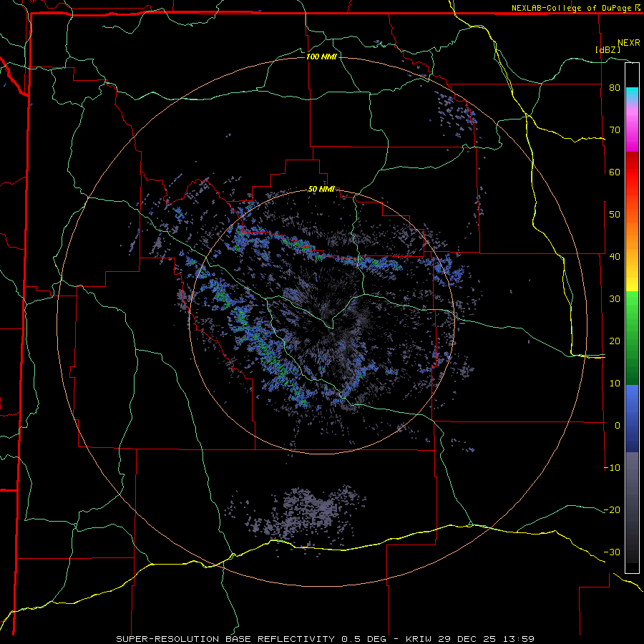
Task: Click the orange segment of the color bar
Action: point(632,232)
